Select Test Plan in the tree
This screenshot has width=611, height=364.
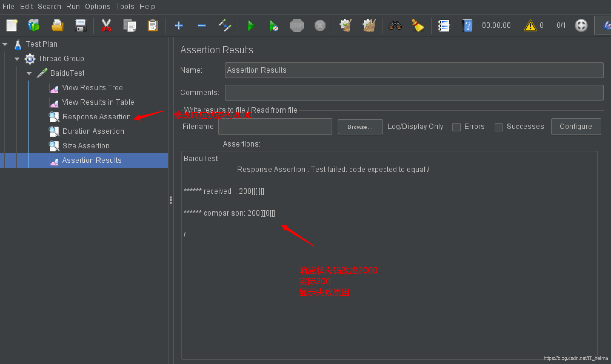42,44
